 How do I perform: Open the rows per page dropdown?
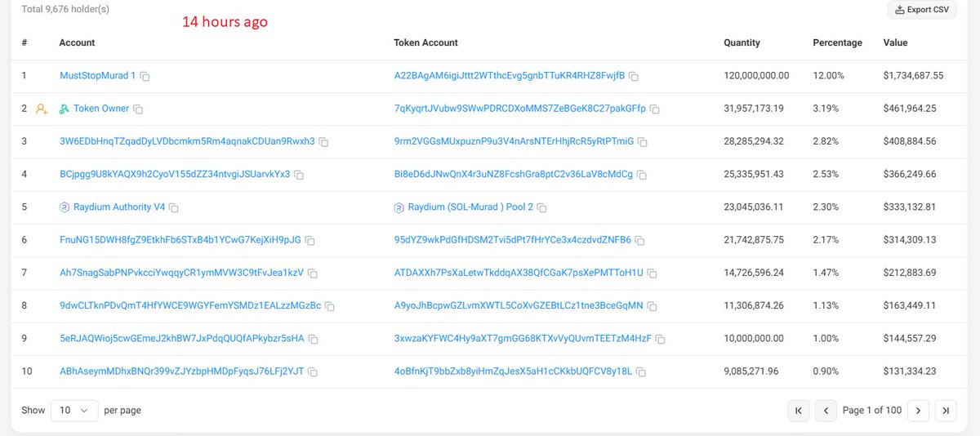coord(74,411)
